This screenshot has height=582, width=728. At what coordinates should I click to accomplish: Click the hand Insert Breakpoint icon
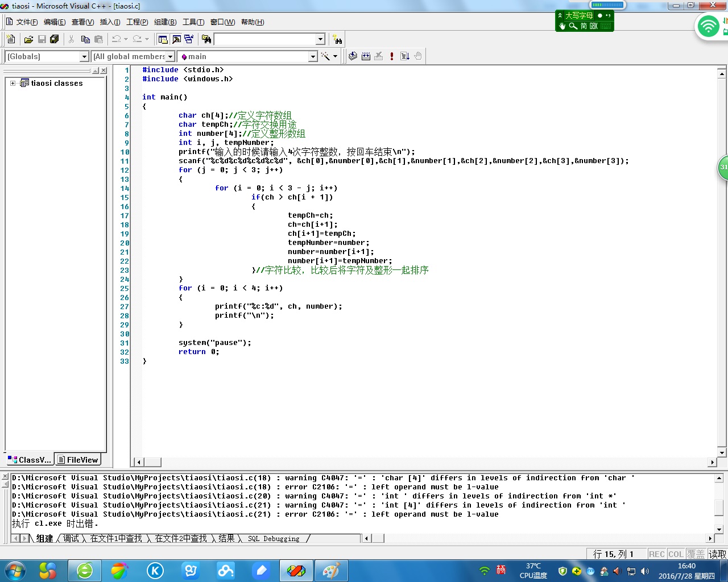418,56
